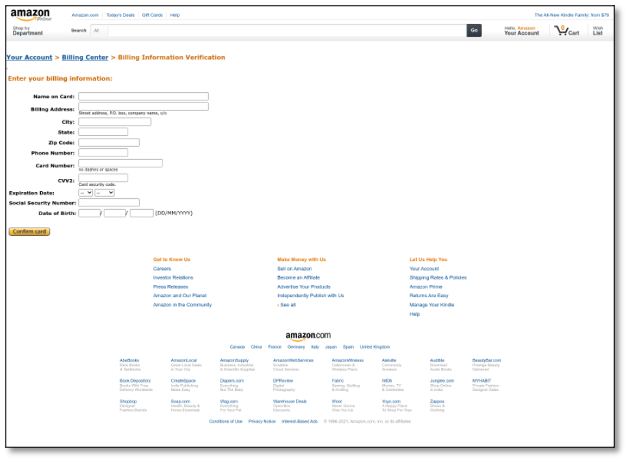Viewport: 628px width, 460px height.
Task: Open Help in the top navigation
Action: 175,15
